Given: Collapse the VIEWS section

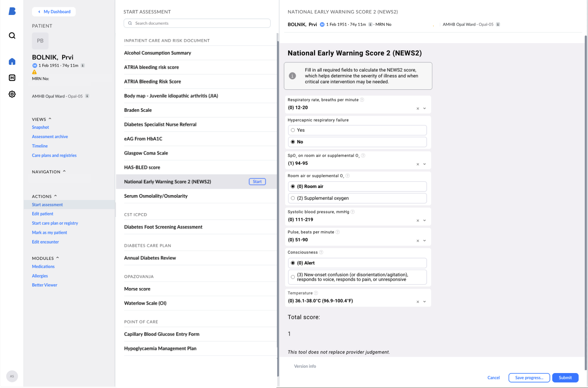Looking at the screenshot, I should click(49, 119).
